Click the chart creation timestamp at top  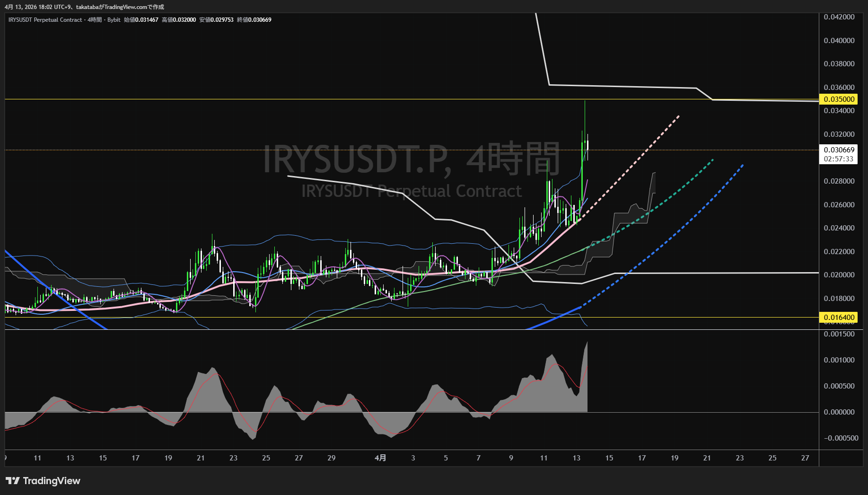point(84,7)
